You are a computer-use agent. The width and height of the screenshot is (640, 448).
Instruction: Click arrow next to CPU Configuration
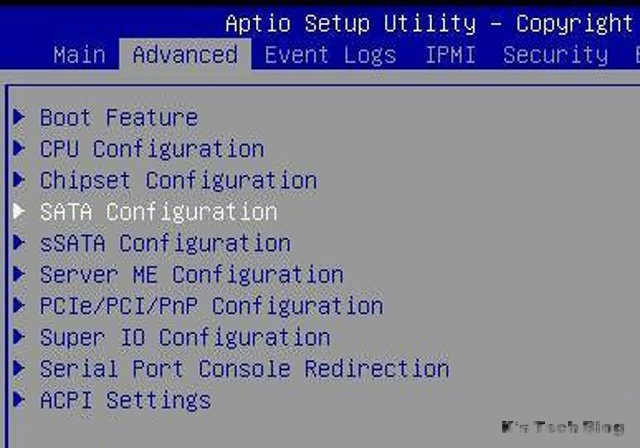point(19,149)
